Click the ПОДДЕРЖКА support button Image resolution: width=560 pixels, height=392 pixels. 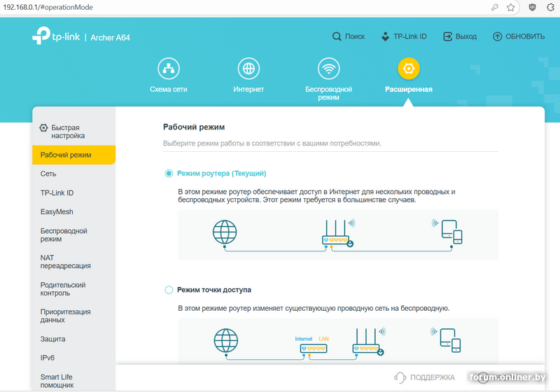coord(425,377)
